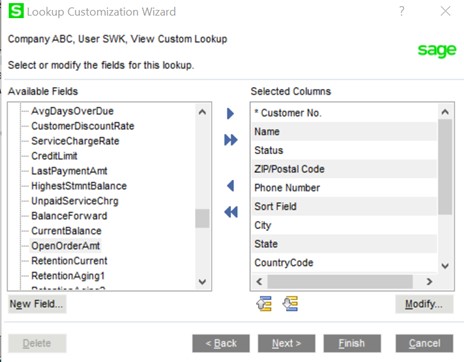Viewport: 464px width, 362px height.
Task: Select Name in Selected Columns
Action: tap(344, 132)
